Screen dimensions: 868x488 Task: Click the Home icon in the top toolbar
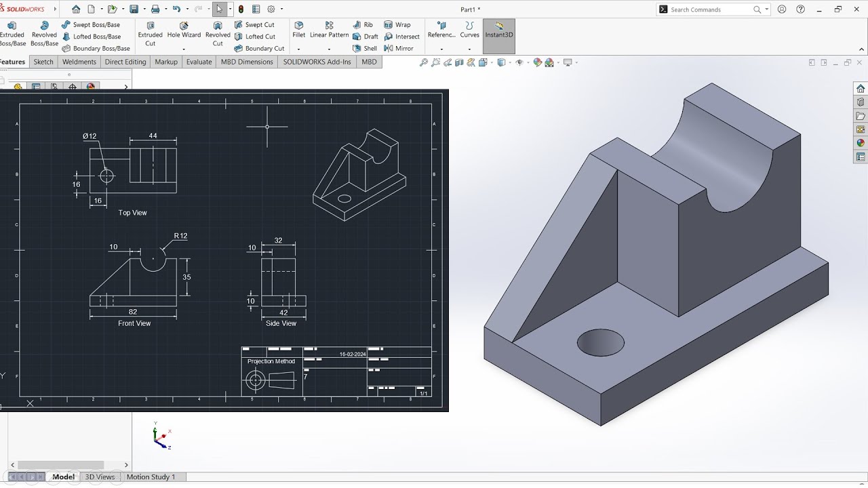(76, 9)
